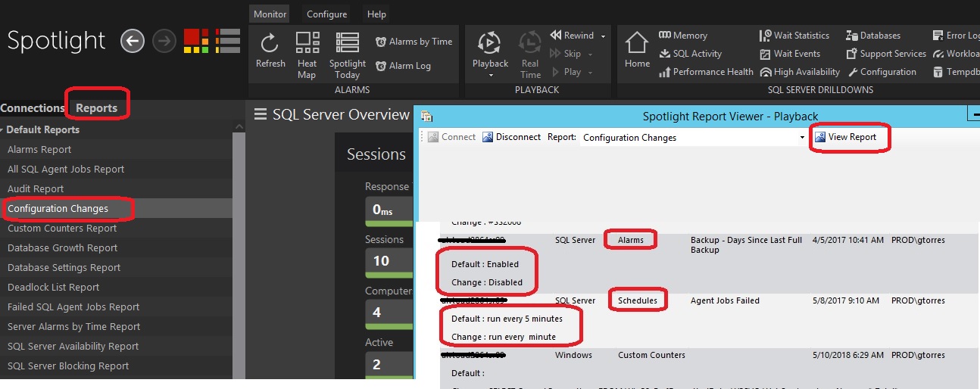
Task: Open the Workload drilldown
Action: [x=957, y=54]
